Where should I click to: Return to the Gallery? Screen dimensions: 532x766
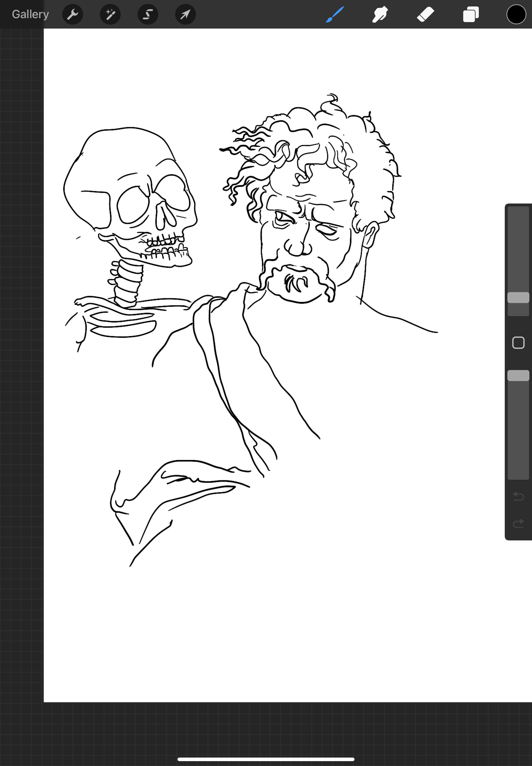pos(30,14)
